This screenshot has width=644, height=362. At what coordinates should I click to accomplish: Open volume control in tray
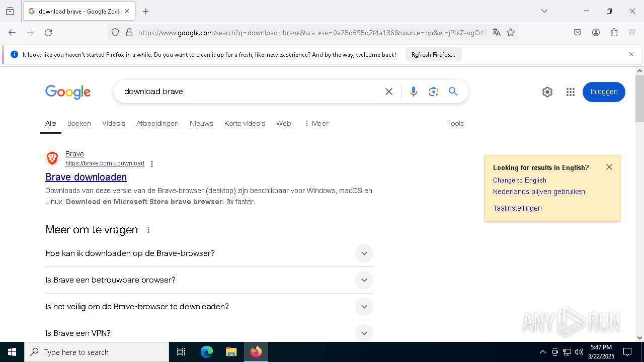pyautogui.click(x=579, y=352)
